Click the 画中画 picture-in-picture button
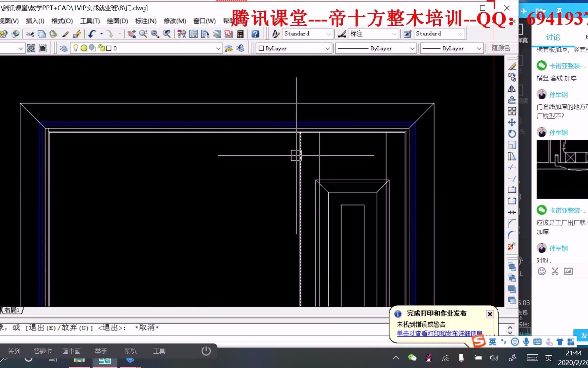The height and width of the screenshot is (368, 588). [71, 351]
